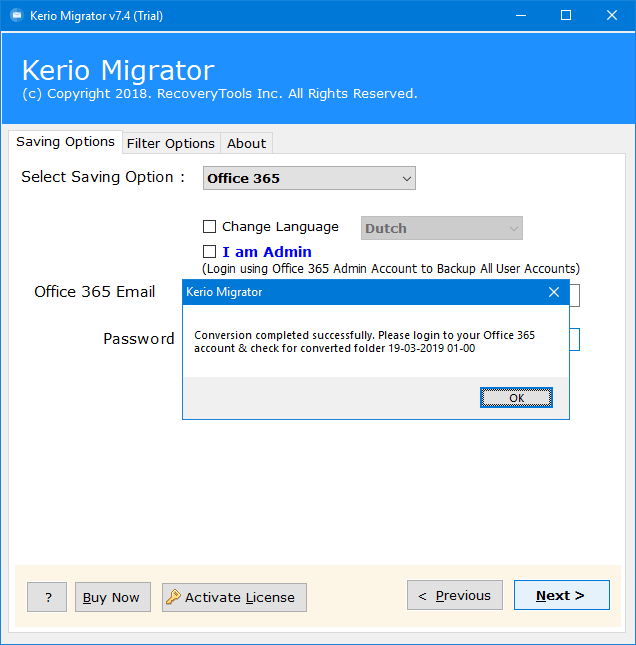636x645 pixels.
Task: Close the Kerio Migrator main window
Action: (x=612, y=16)
